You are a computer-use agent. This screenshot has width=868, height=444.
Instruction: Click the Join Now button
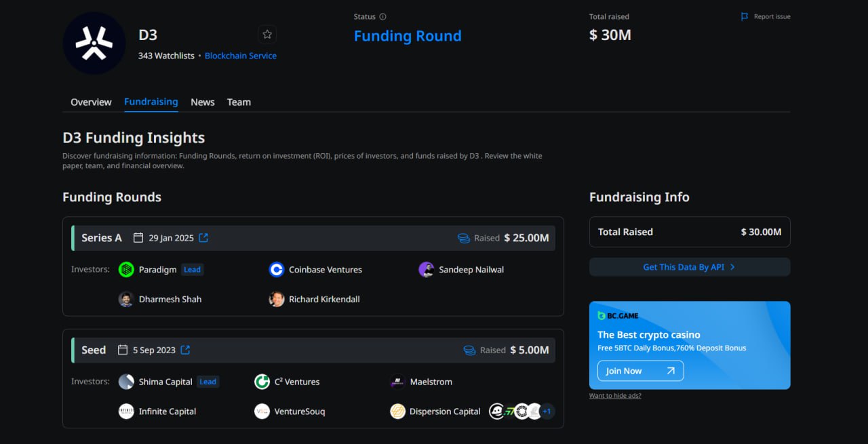[640, 371]
